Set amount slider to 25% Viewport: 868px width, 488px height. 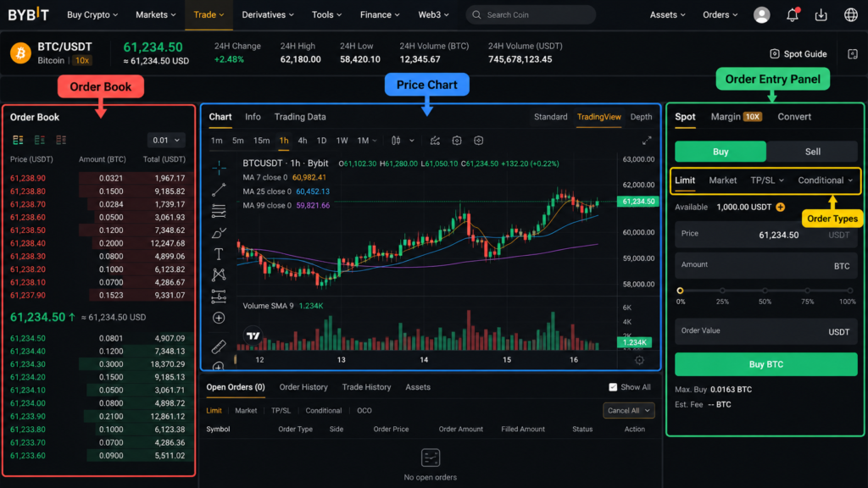coord(722,291)
